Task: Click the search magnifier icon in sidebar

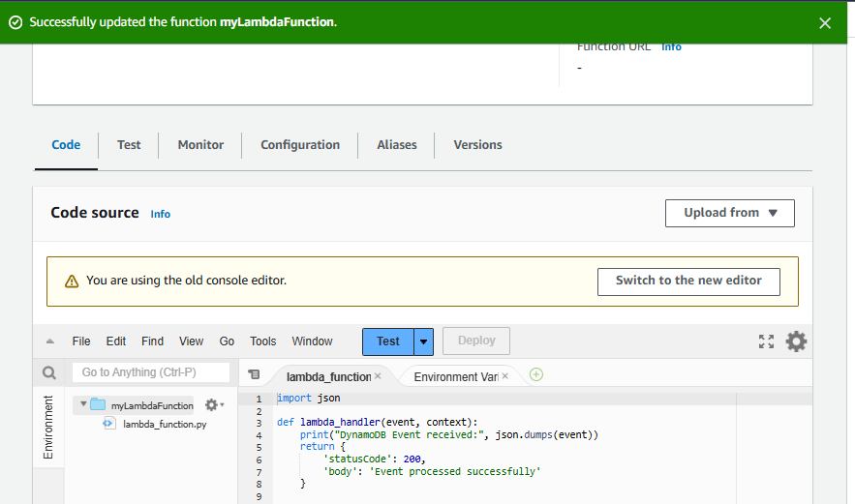Action: tap(48, 372)
